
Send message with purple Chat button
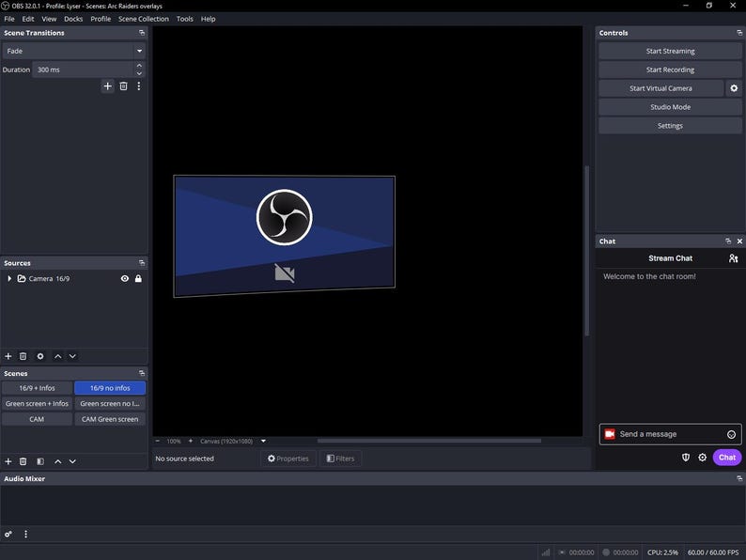726,458
